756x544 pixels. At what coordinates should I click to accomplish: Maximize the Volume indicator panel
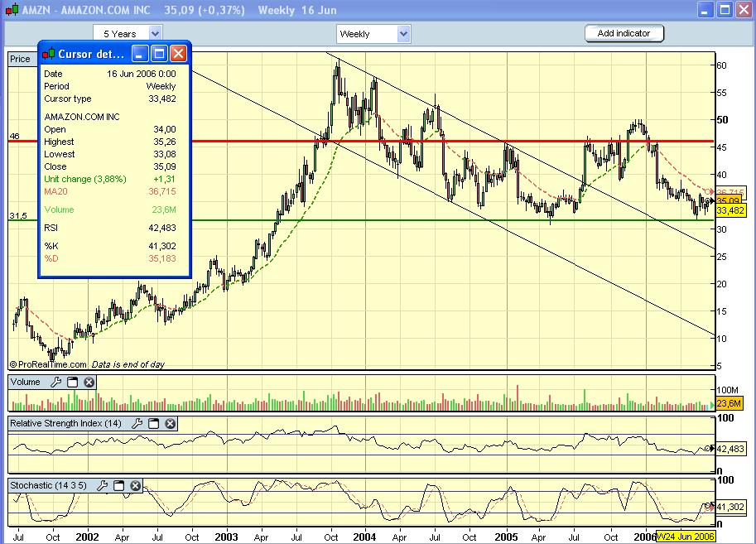(x=72, y=383)
